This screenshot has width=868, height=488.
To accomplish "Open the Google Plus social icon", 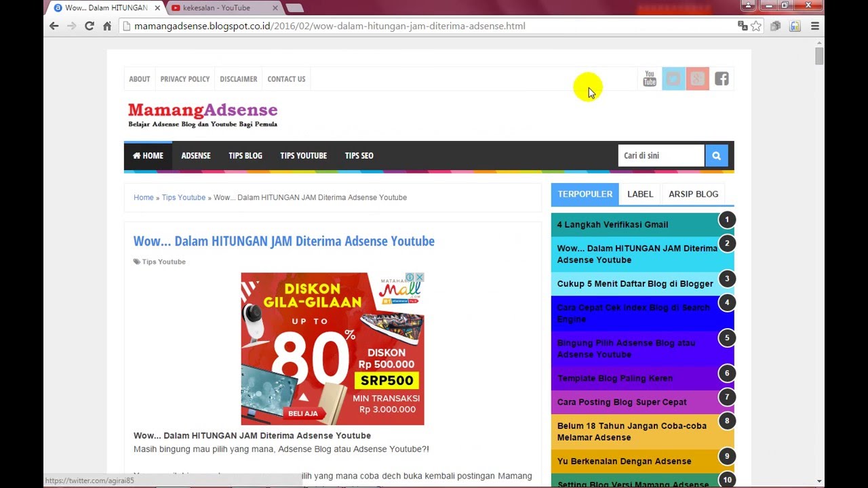I will (x=697, y=79).
